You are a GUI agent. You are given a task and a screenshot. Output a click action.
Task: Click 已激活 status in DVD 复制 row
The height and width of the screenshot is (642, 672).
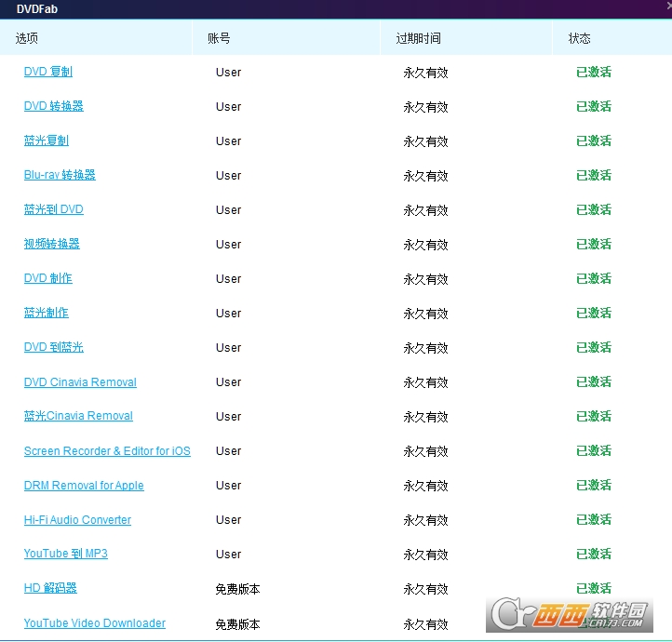594,72
